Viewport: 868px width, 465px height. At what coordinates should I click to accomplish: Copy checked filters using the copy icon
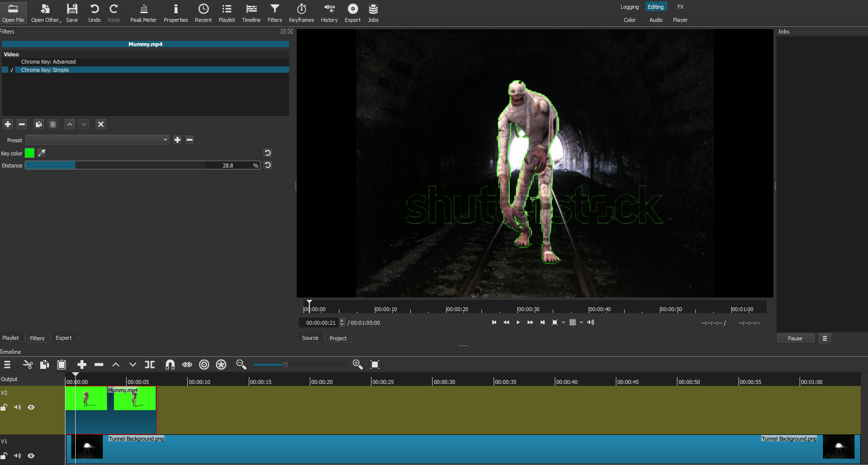click(39, 124)
